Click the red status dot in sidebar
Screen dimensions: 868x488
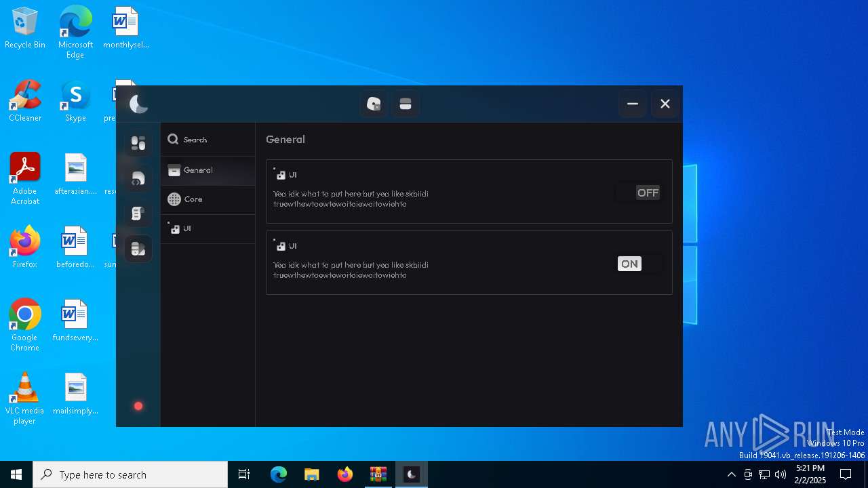click(138, 406)
